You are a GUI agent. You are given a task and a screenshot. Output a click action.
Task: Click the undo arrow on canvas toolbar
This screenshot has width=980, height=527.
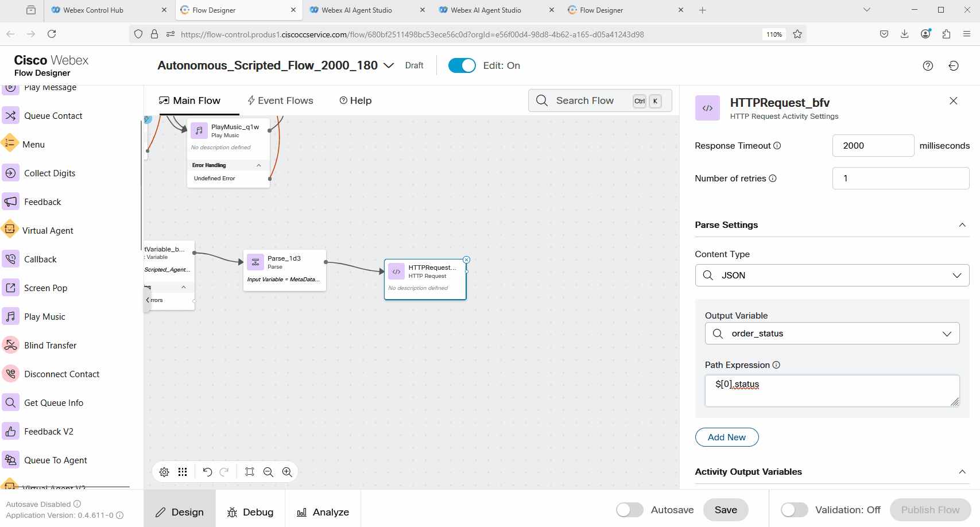(x=207, y=472)
